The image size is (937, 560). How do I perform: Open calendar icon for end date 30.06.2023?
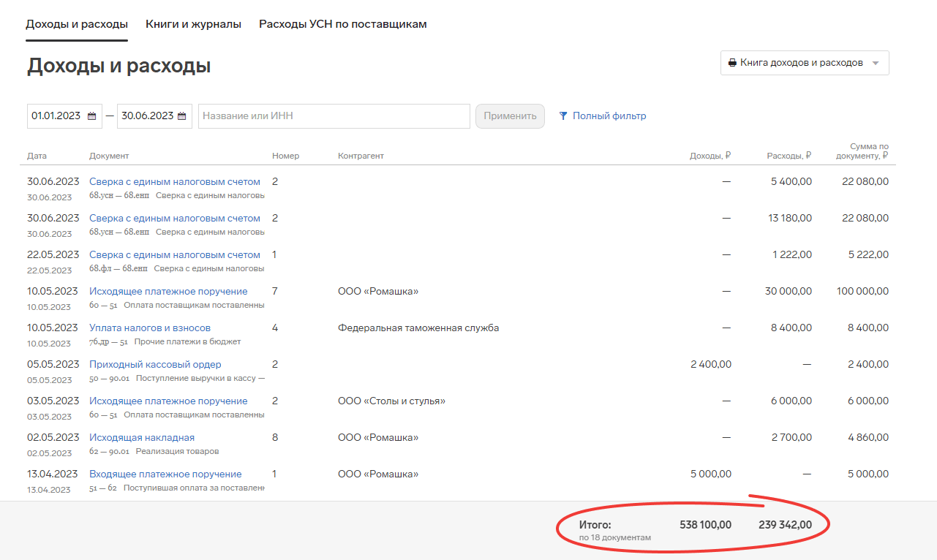coord(182,116)
